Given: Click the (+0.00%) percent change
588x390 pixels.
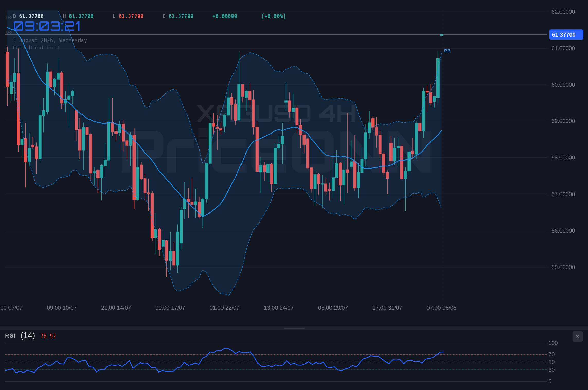Looking at the screenshot, I should (x=274, y=16).
